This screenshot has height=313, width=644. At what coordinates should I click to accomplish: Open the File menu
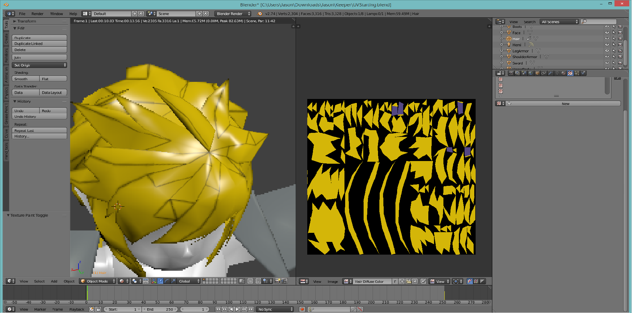pos(22,14)
